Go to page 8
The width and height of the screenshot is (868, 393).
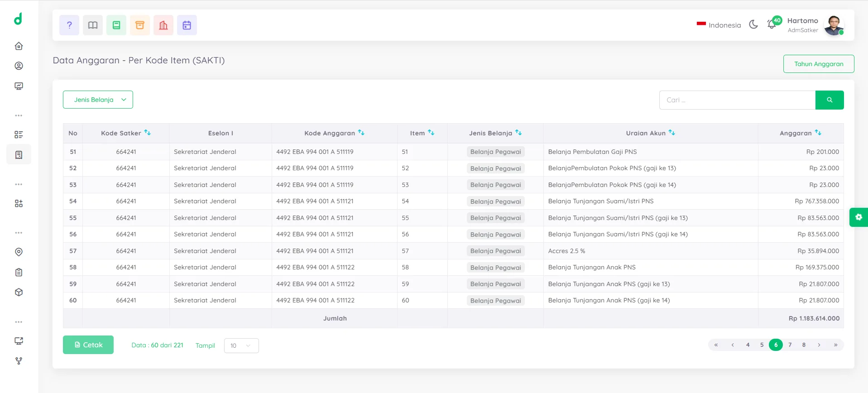(804, 345)
